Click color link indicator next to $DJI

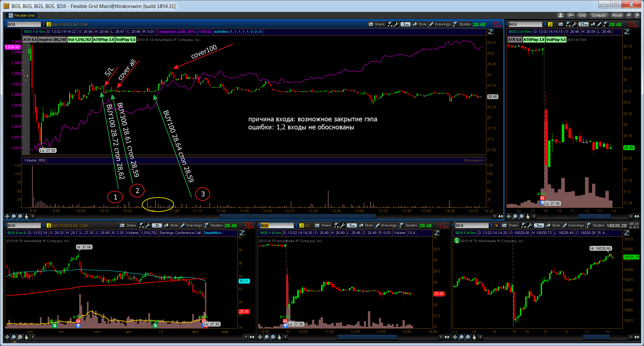(497, 226)
